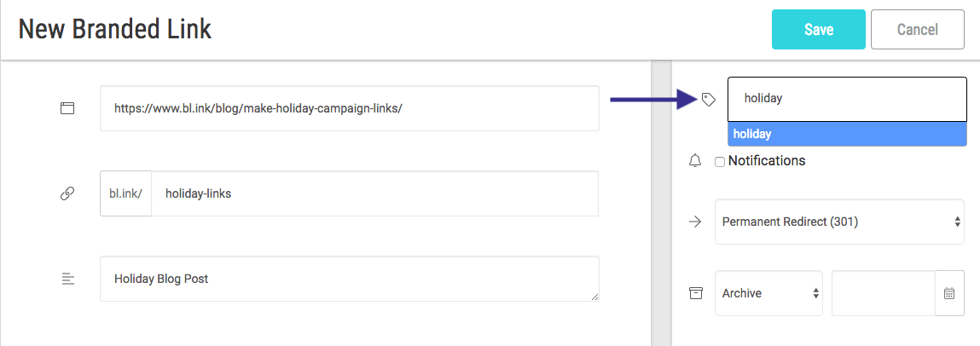980x346 pixels.
Task: Open the calendar date picker icon
Action: tap(949, 293)
